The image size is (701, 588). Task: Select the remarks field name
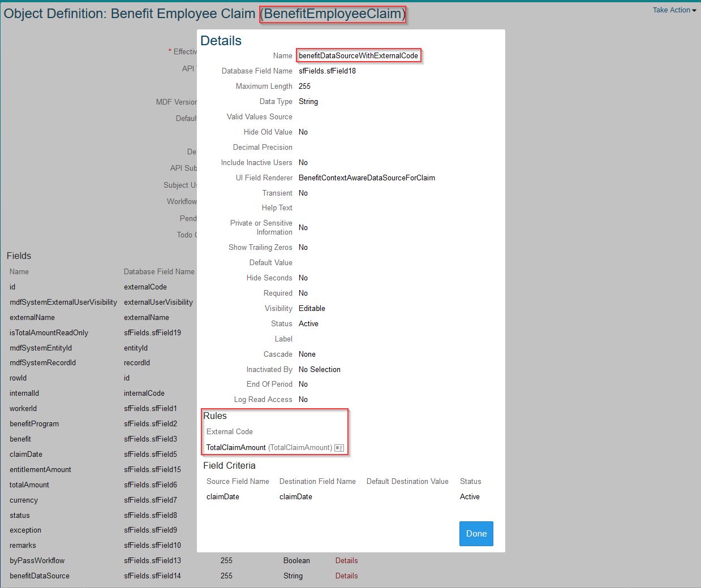pyautogui.click(x=23, y=545)
